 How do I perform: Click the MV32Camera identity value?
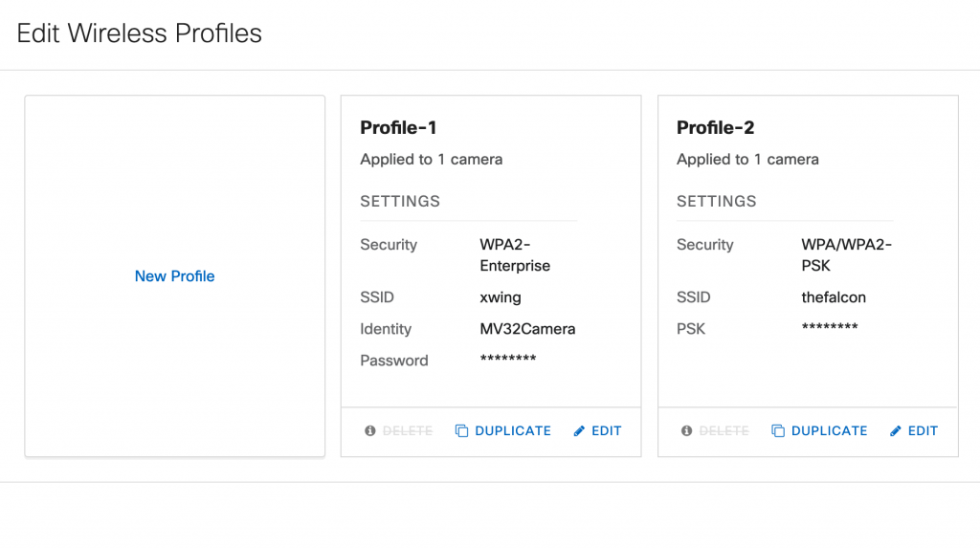[x=527, y=329]
